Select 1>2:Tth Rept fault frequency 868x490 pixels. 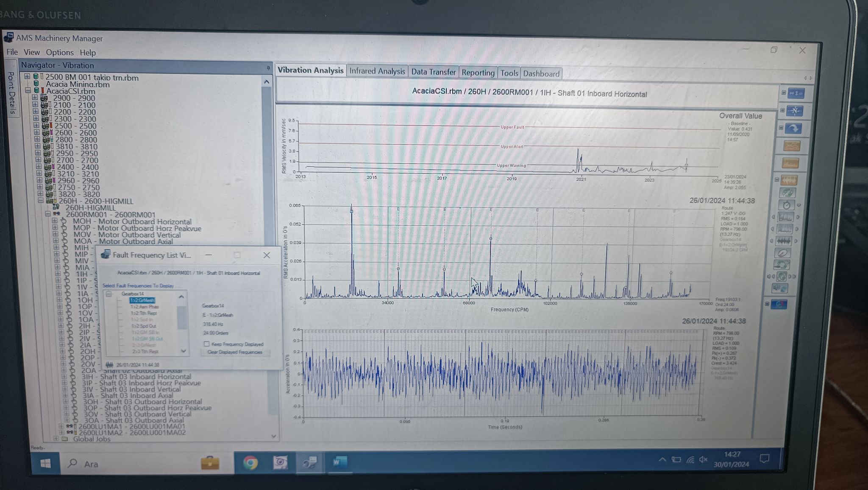click(144, 313)
